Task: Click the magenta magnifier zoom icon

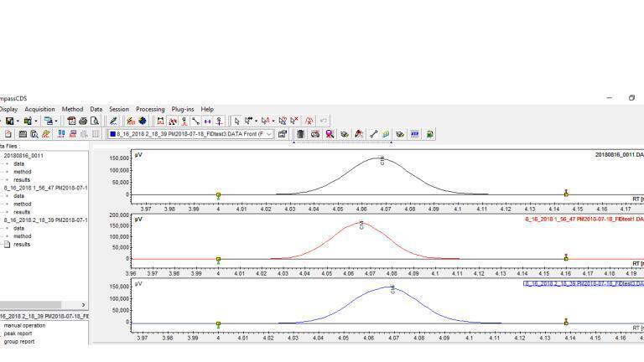Action: click(330, 134)
